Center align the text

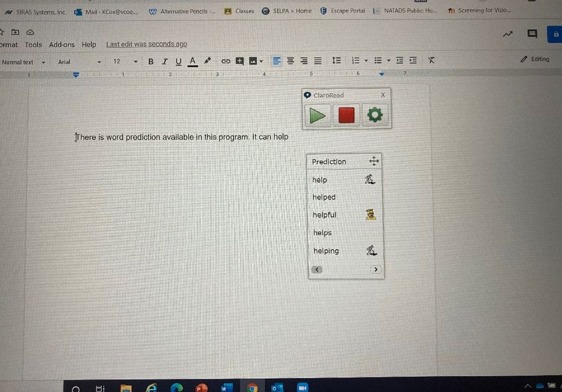click(290, 61)
